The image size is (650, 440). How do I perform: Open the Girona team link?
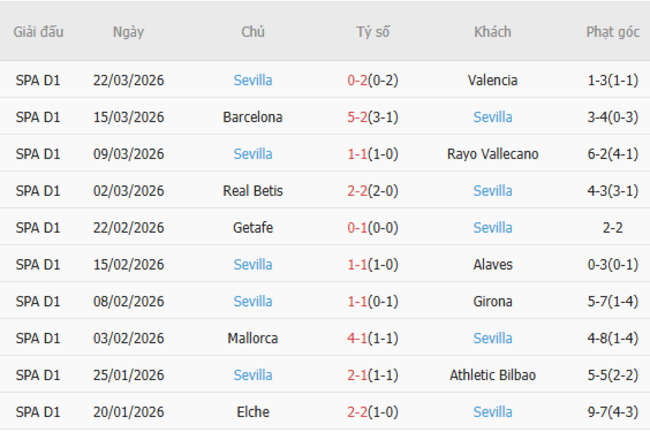(492, 302)
